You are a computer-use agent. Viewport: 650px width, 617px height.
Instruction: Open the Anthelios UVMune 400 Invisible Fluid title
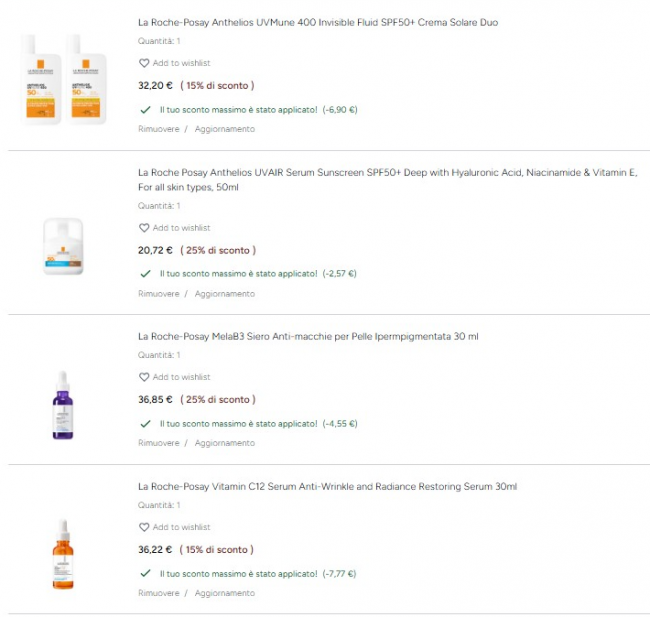pyautogui.click(x=317, y=22)
